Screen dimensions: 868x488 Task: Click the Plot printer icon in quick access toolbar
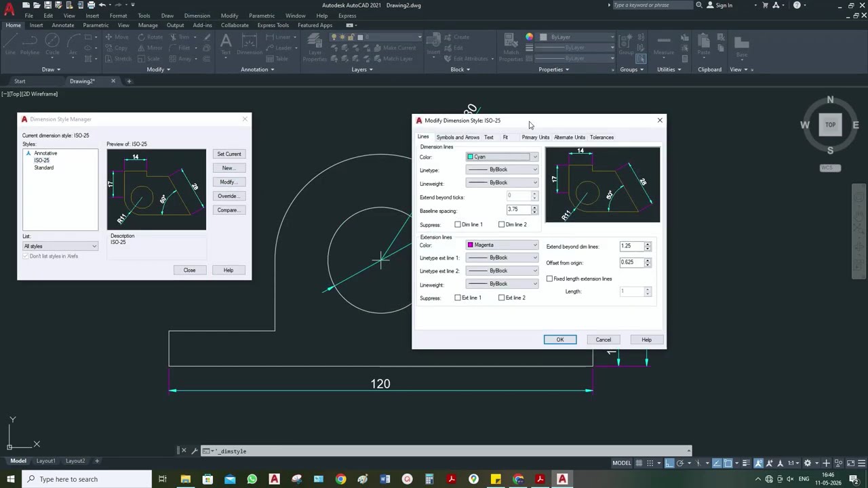pyautogui.click(x=91, y=5)
